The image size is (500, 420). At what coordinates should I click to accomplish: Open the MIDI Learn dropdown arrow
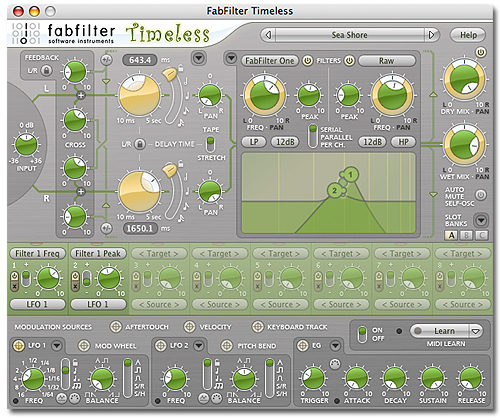[x=476, y=331]
